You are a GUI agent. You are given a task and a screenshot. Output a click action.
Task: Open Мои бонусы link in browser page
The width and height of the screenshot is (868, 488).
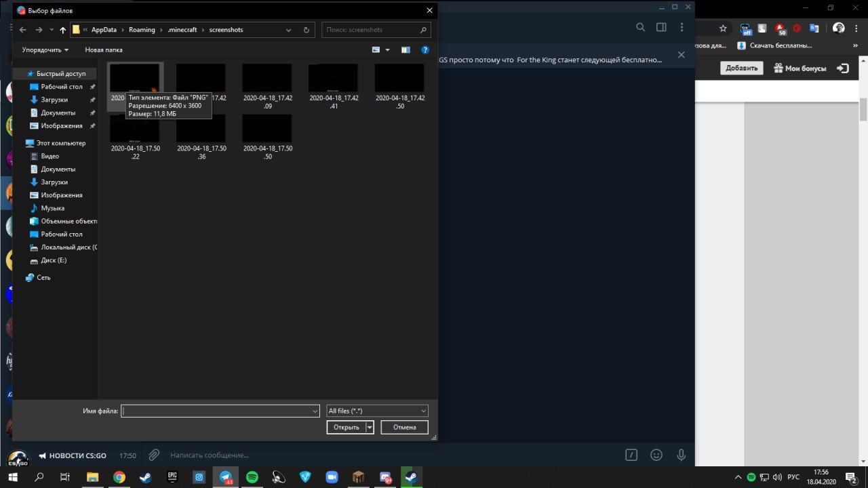pyautogui.click(x=800, y=68)
